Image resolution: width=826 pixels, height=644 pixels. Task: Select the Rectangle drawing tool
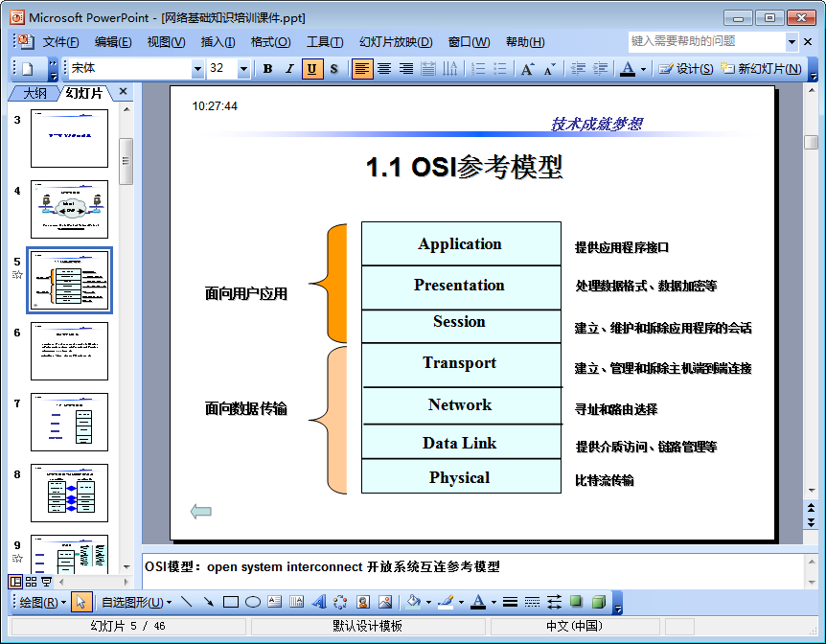click(x=231, y=602)
